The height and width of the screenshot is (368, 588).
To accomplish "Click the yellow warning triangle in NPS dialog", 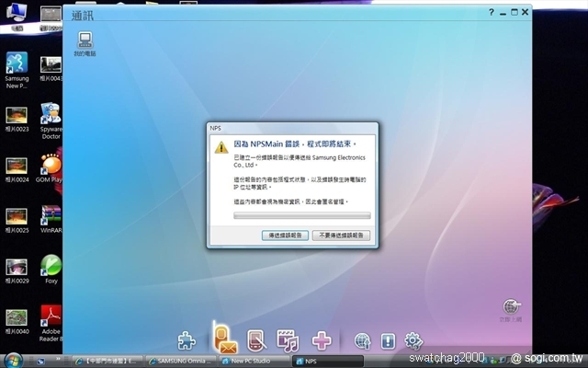I will (x=221, y=147).
